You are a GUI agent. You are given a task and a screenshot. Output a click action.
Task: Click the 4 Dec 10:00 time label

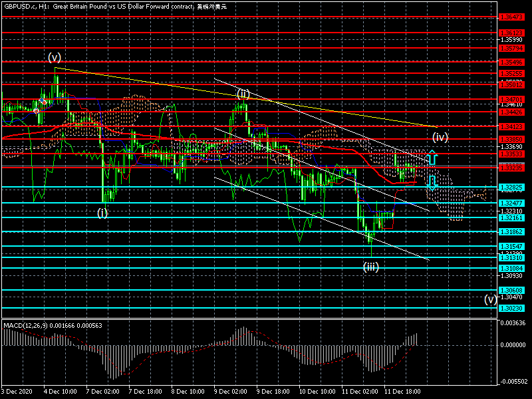pos(60,391)
